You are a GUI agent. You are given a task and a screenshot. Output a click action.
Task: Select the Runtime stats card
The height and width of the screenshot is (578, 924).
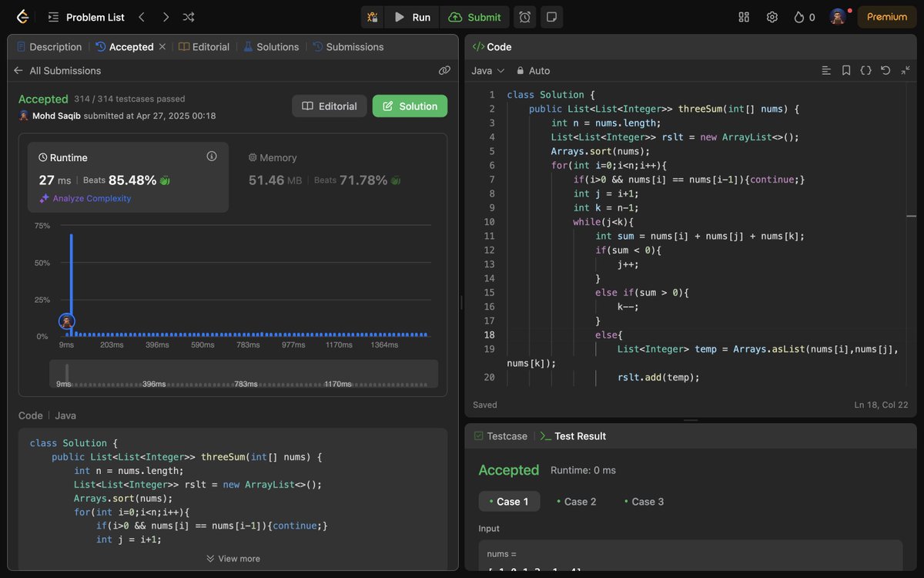pyautogui.click(x=128, y=177)
